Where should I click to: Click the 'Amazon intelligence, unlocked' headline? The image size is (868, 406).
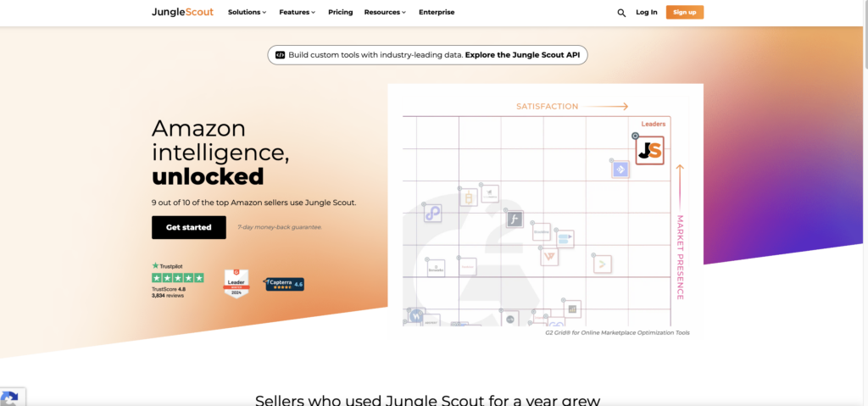[x=220, y=153]
